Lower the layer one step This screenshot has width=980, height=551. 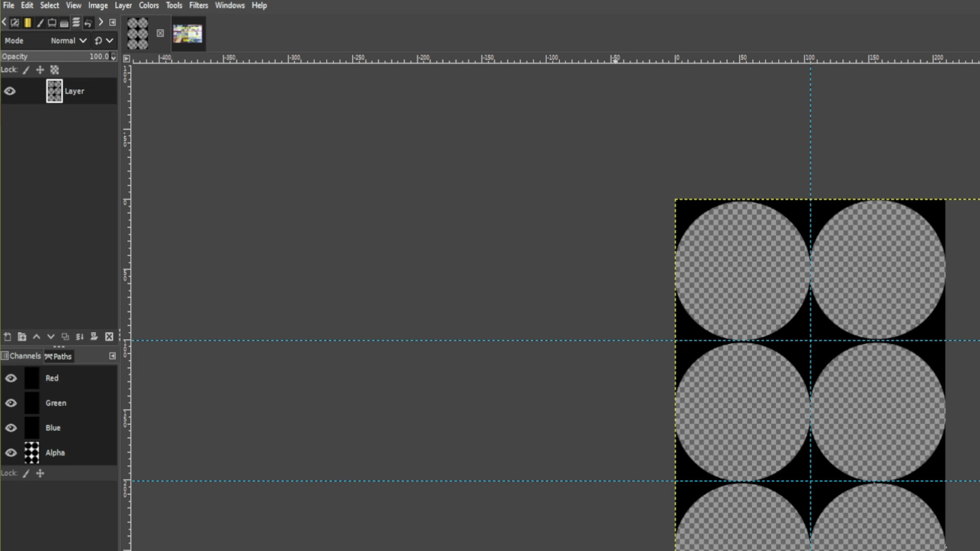click(x=51, y=337)
